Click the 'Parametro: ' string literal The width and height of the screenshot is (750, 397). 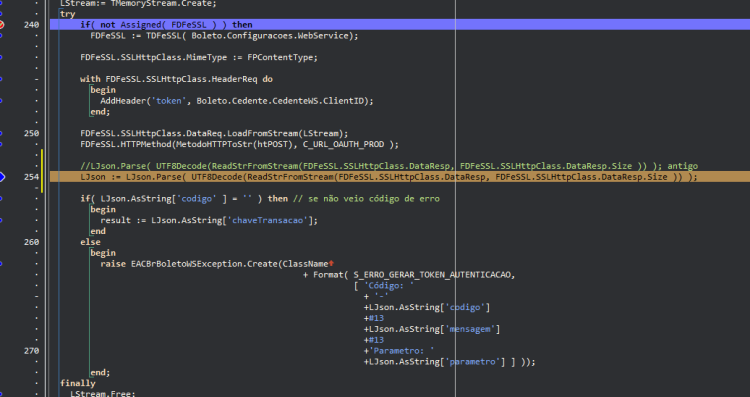pyautogui.click(x=401, y=351)
